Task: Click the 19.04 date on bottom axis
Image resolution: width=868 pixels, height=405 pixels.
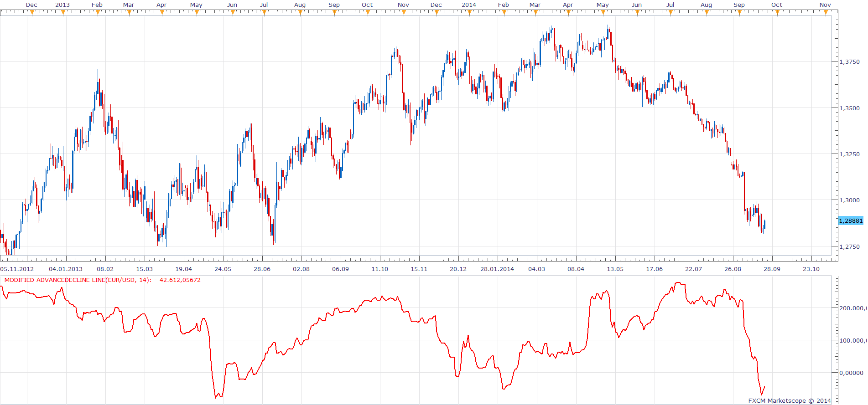Action: click(184, 269)
